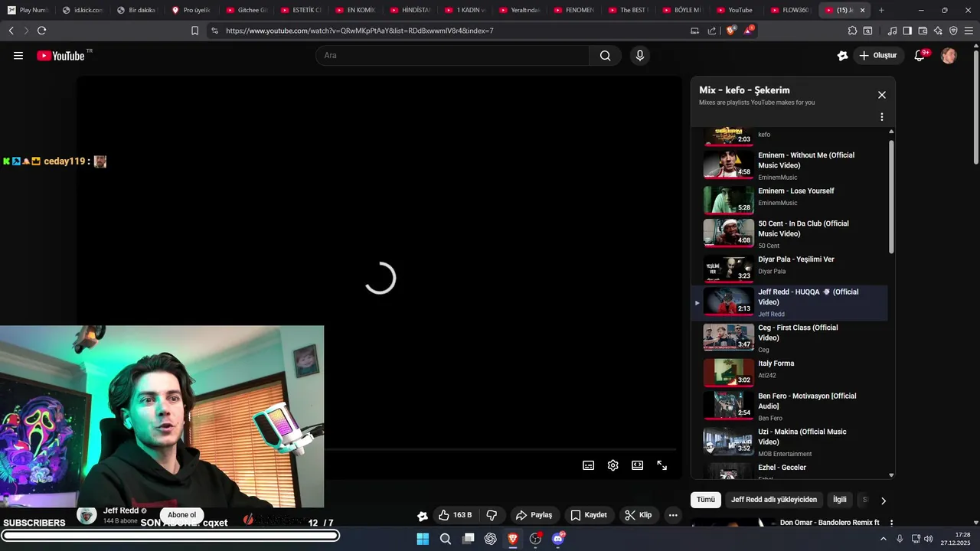The height and width of the screenshot is (551, 980).
Task: Open Brave Shields lion icon
Action: point(730,31)
